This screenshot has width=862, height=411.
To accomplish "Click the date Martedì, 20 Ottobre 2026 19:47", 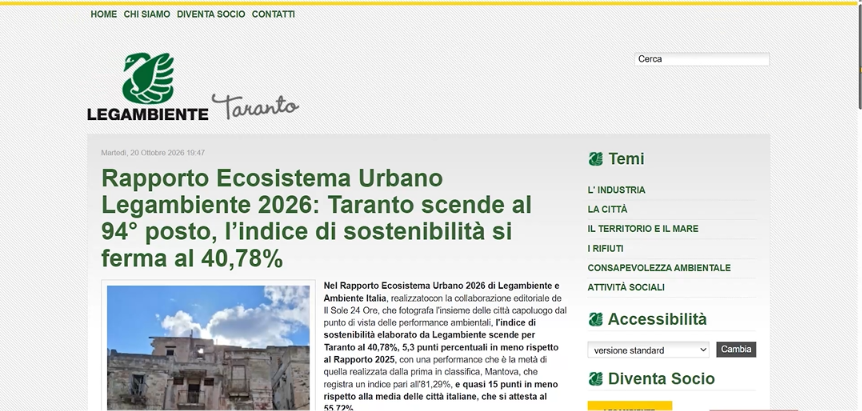I will pyautogui.click(x=153, y=153).
